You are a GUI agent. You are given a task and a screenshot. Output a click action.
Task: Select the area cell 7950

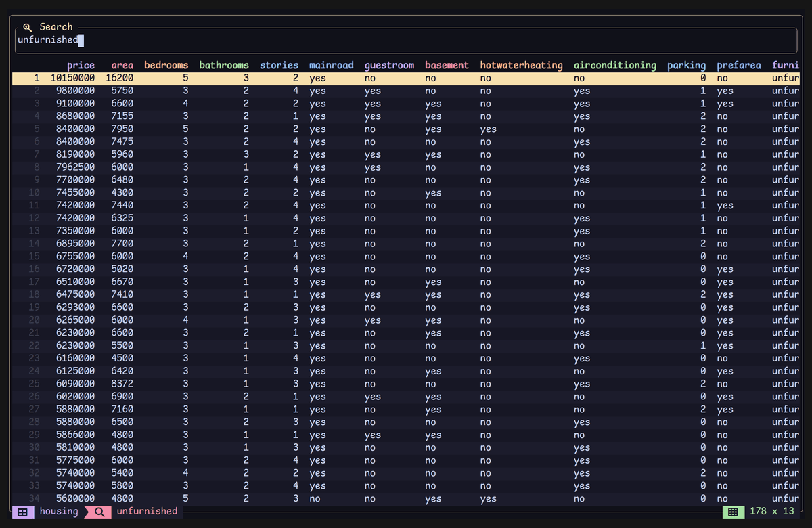122,129
